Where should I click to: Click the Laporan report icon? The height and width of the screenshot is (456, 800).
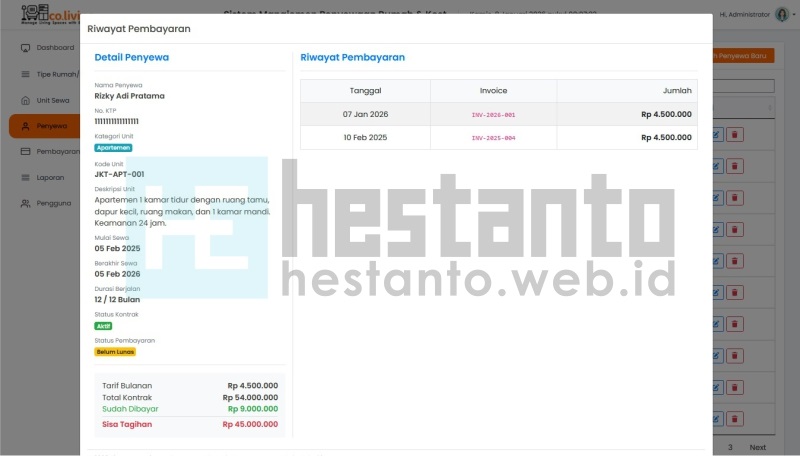coord(24,178)
